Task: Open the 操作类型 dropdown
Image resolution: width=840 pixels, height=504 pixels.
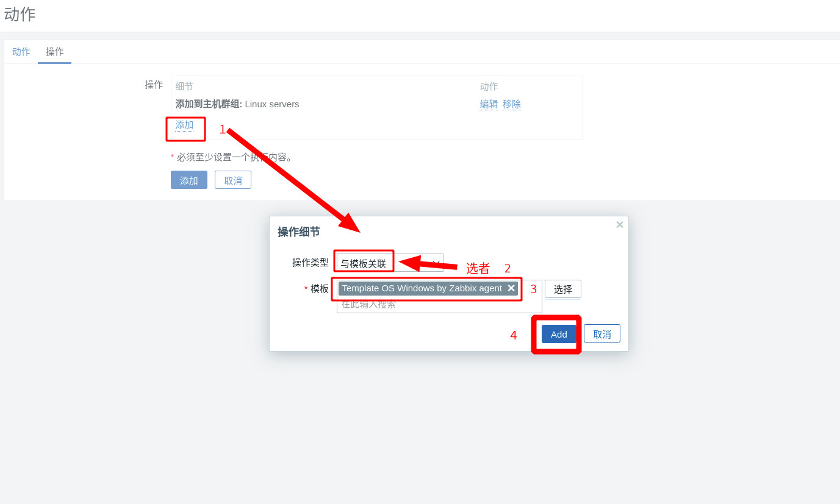Action: [x=390, y=263]
